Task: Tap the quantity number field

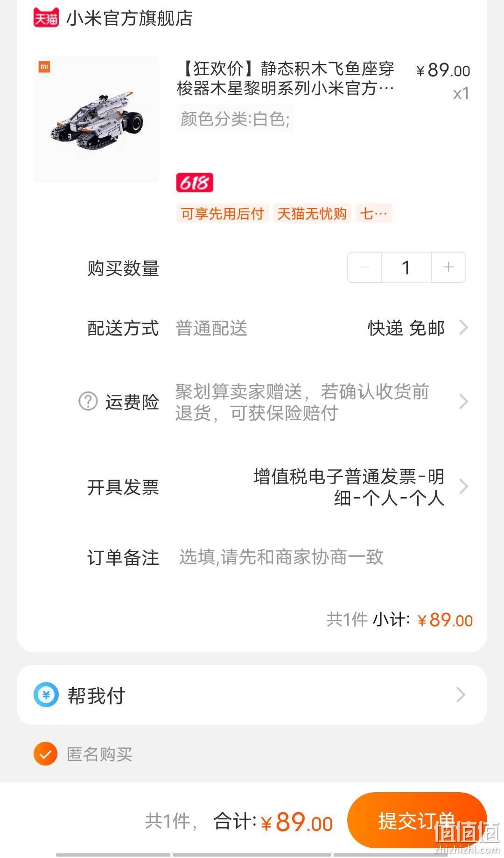Action: click(406, 267)
